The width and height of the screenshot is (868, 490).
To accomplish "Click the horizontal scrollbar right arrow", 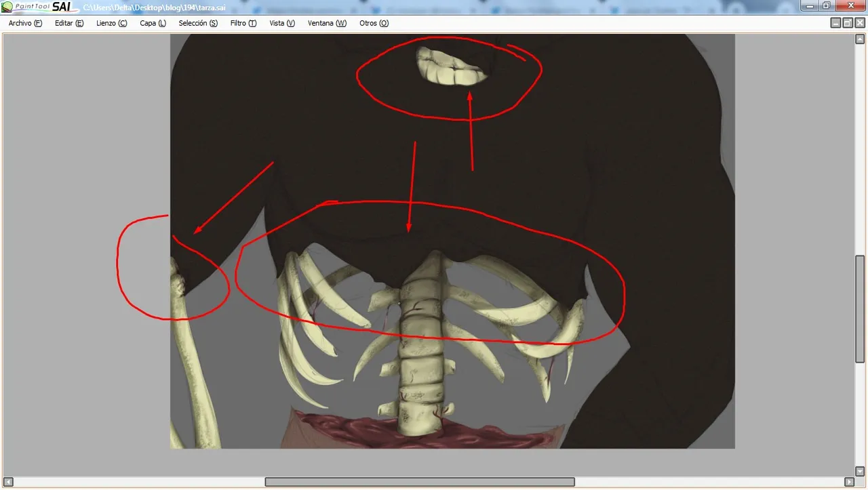I will point(849,482).
